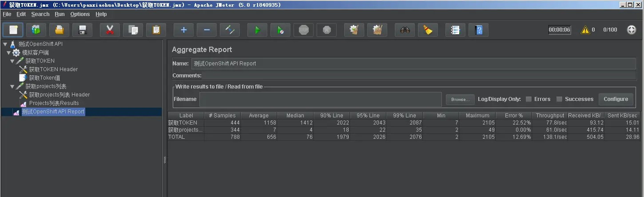Click the green Start test button
The height and width of the screenshot is (197, 644).
(x=258, y=30)
